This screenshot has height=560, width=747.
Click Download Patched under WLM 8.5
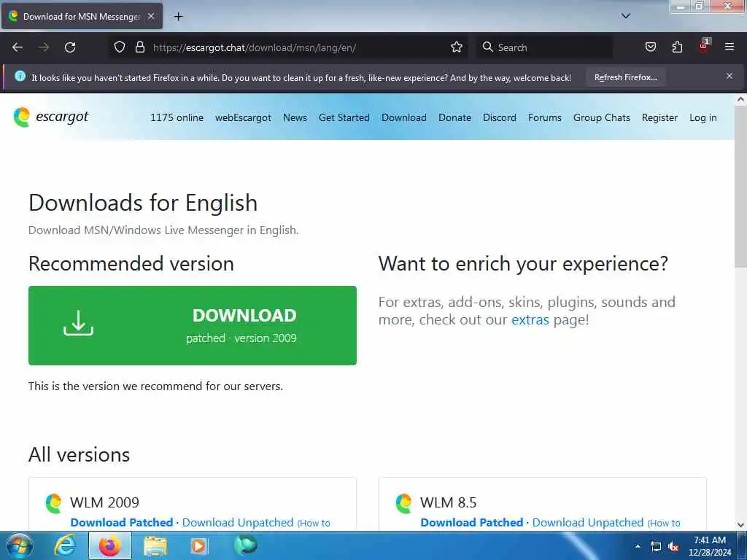tap(472, 522)
